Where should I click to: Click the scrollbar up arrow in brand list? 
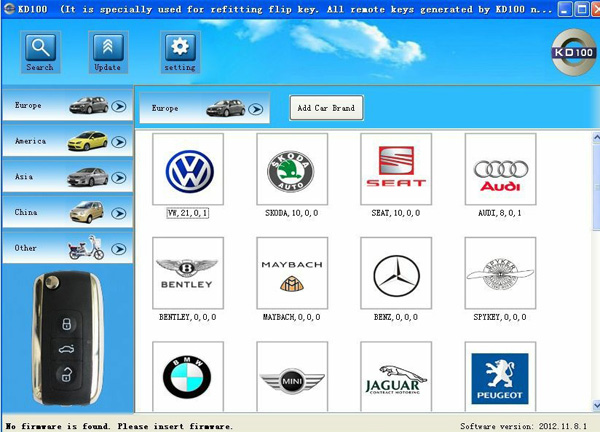[596, 138]
